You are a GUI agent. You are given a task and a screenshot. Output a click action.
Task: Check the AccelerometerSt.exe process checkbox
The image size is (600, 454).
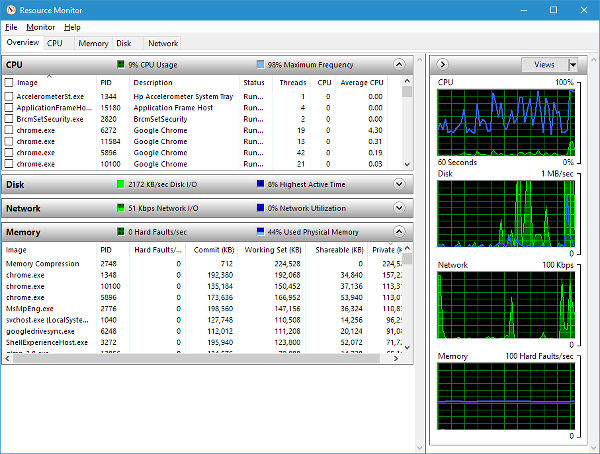9,96
